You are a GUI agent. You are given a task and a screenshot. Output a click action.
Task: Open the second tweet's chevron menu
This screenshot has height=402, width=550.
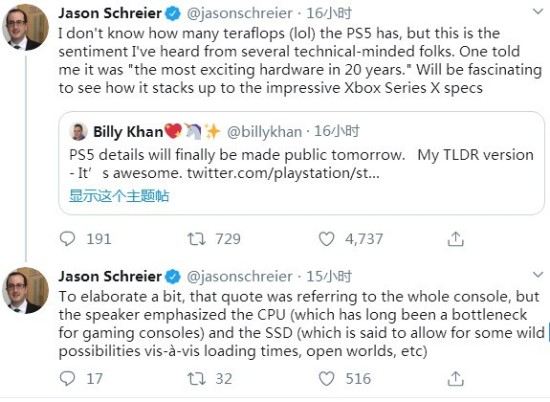tap(537, 274)
